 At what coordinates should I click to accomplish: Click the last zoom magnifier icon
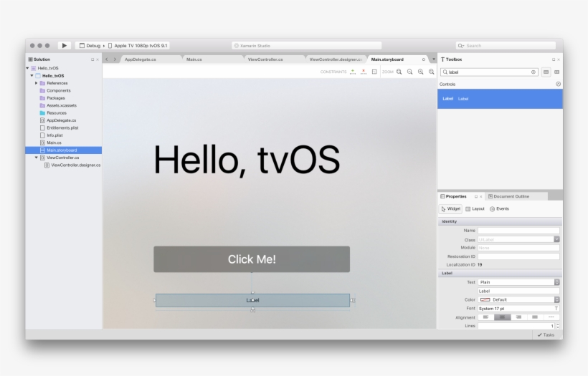[x=431, y=72]
